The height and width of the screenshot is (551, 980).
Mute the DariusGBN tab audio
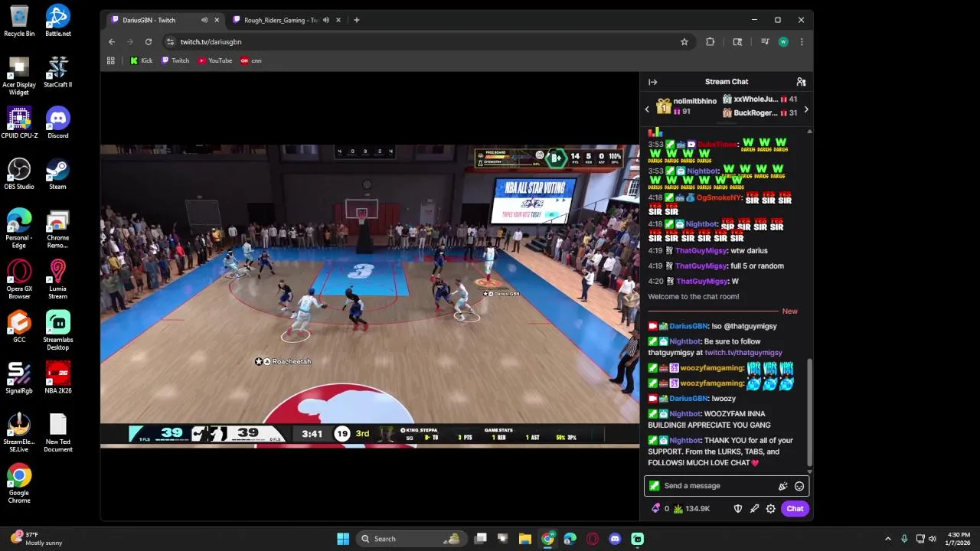[x=204, y=20]
